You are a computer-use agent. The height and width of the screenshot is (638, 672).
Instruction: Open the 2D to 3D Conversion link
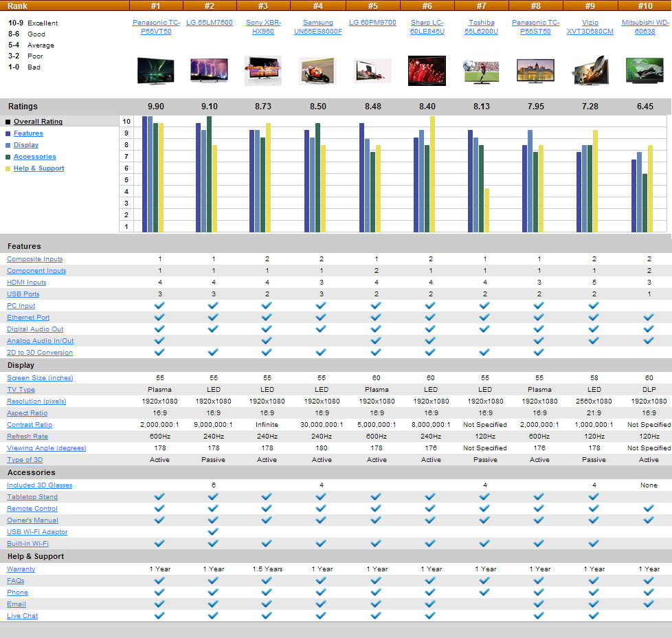click(x=40, y=353)
